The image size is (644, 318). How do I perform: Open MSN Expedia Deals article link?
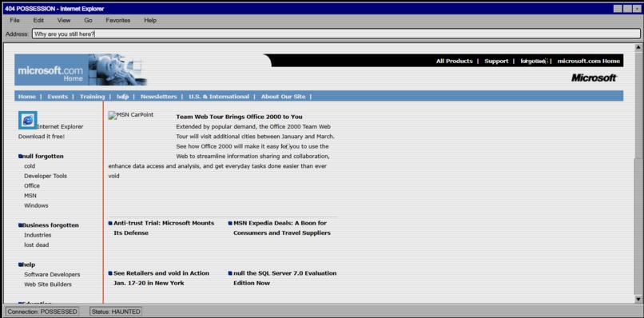282,228
